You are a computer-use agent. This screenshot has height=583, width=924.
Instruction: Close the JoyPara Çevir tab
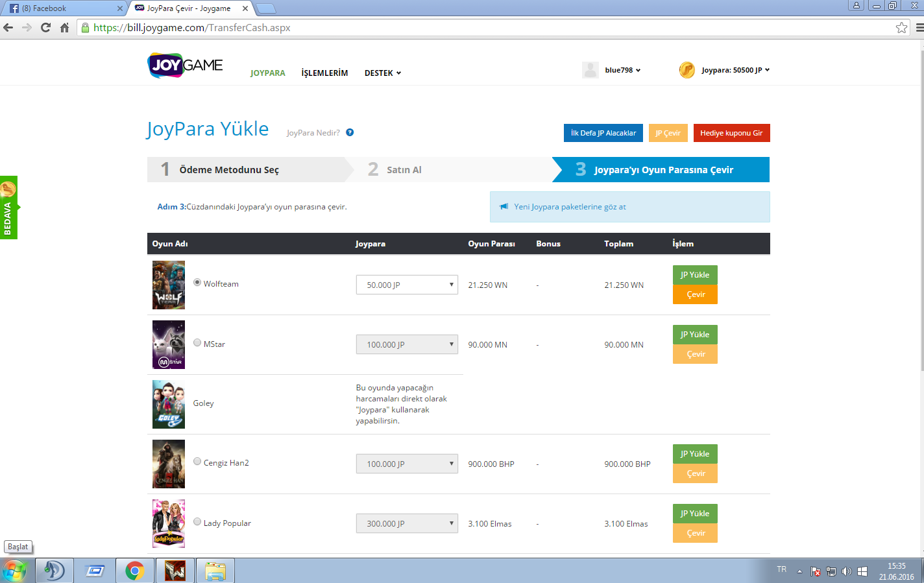pyautogui.click(x=245, y=8)
